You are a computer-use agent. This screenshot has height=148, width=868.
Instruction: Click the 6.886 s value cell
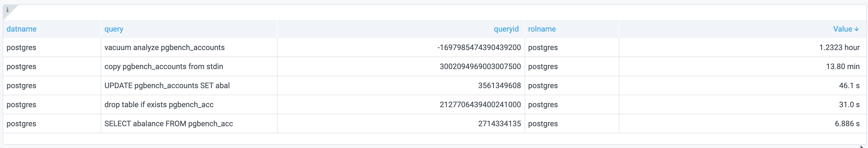coord(847,124)
